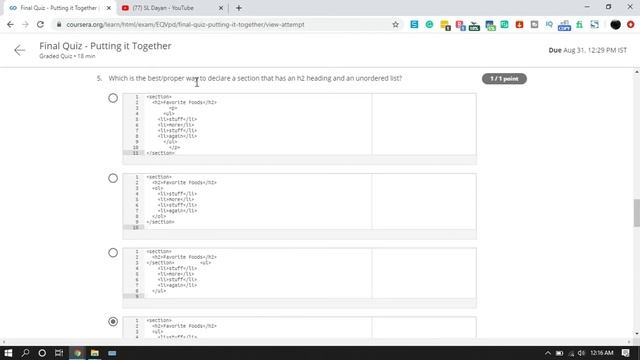Click the question 5 text
640x360 pixels.
coord(255,78)
